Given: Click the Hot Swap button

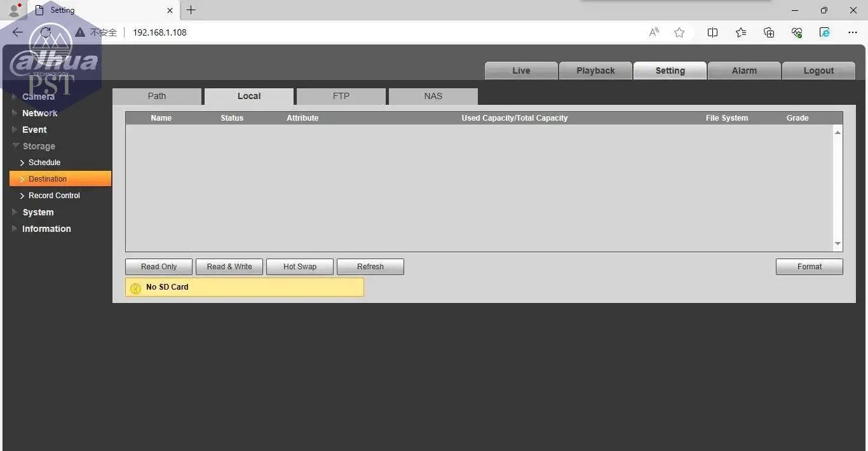Looking at the screenshot, I should [x=299, y=267].
